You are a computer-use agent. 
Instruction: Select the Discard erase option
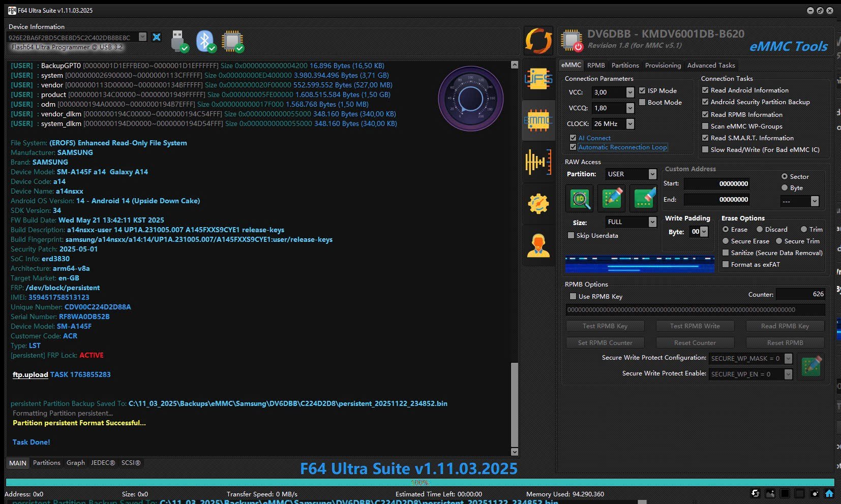(x=760, y=229)
